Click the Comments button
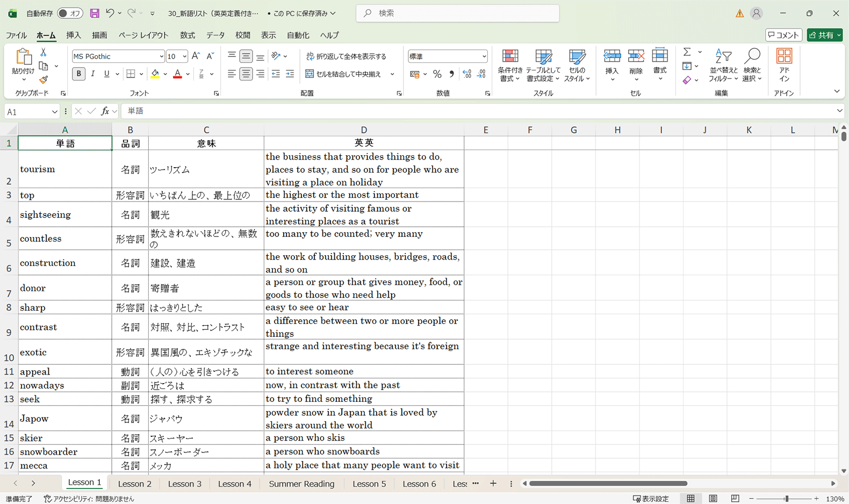849x504 pixels. 783,35
